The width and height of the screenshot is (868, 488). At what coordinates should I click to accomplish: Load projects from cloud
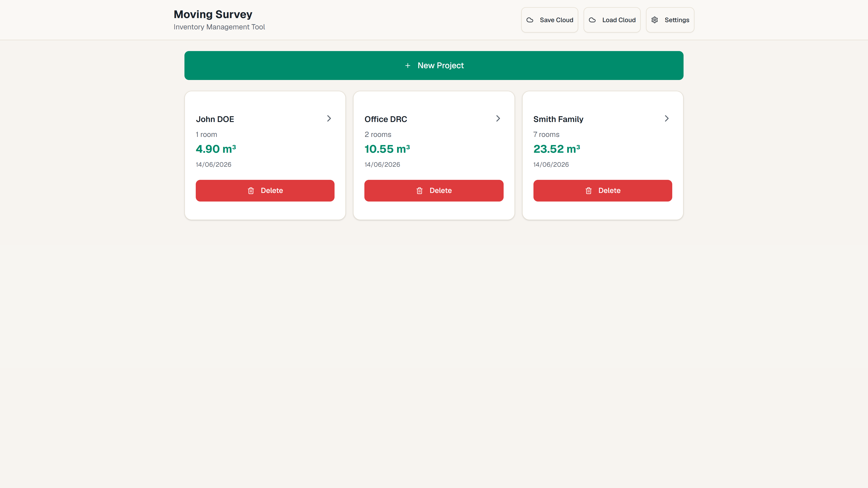[x=612, y=20]
